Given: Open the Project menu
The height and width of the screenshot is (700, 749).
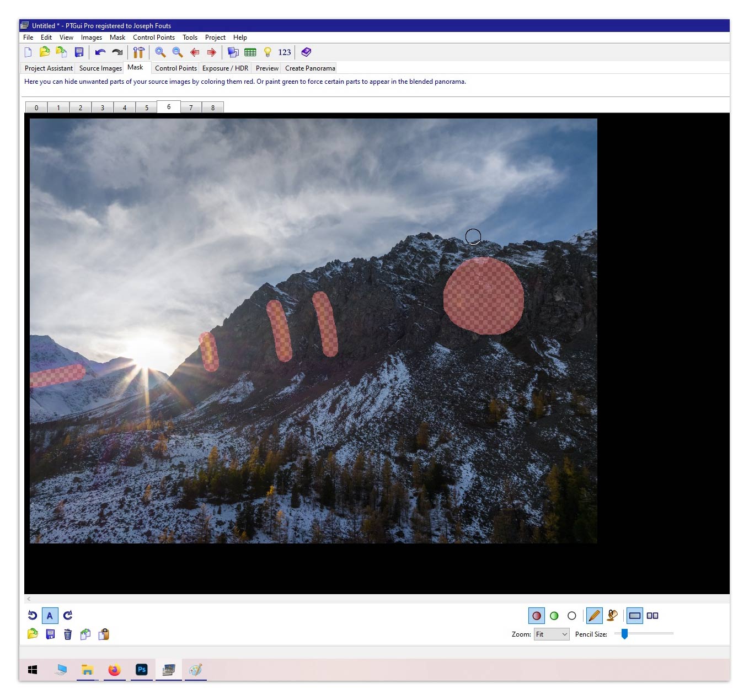Looking at the screenshot, I should 215,37.
